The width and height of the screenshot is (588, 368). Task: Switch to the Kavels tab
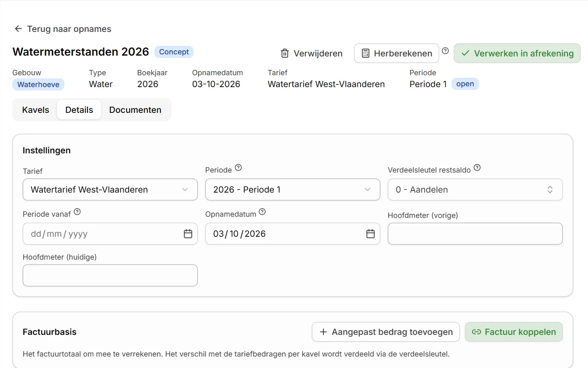tap(36, 110)
